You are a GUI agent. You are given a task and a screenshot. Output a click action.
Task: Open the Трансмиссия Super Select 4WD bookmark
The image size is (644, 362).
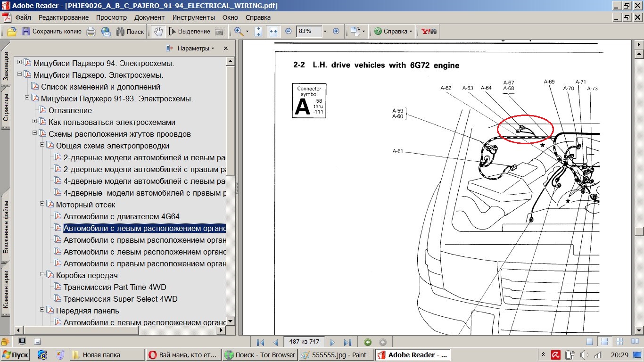120,299
